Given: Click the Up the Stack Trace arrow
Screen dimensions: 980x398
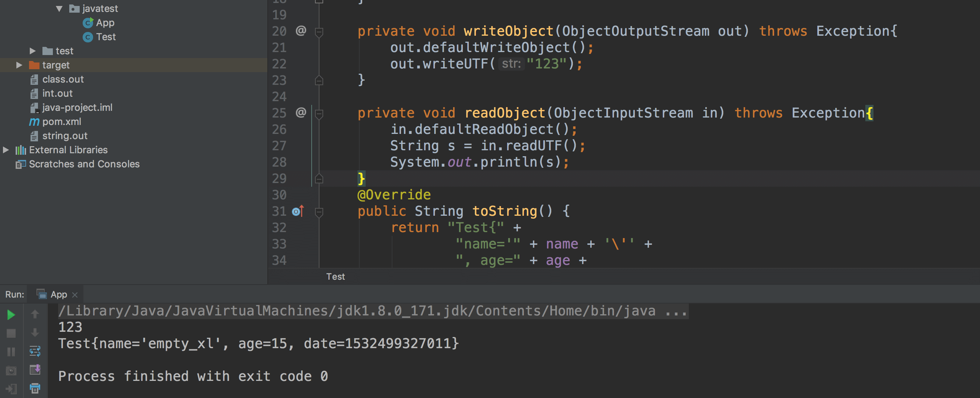Looking at the screenshot, I should pos(35,314).
